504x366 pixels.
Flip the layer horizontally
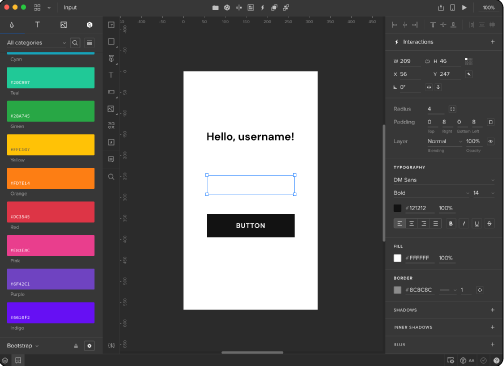coord(429,87)
